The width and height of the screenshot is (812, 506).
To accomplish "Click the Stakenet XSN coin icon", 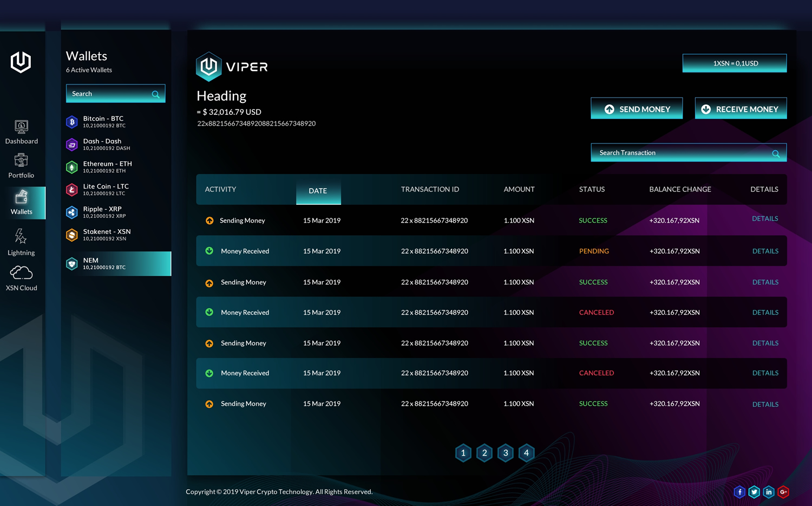I will [72, 235].
